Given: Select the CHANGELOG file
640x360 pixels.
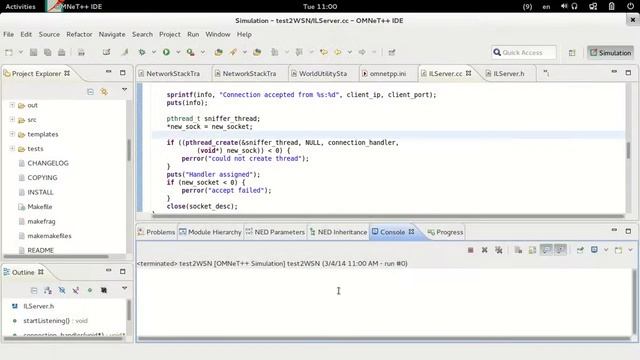Looking at the screenshot, I should (x=48, y=163).
